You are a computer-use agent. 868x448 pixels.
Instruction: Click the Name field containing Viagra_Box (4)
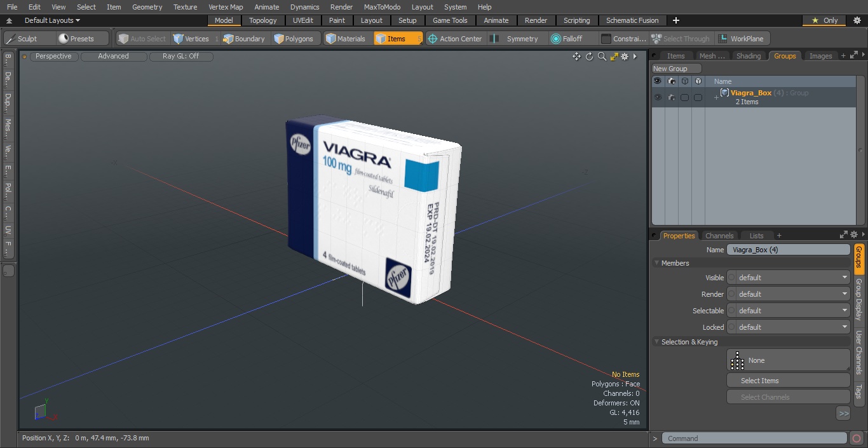point(788,250)
